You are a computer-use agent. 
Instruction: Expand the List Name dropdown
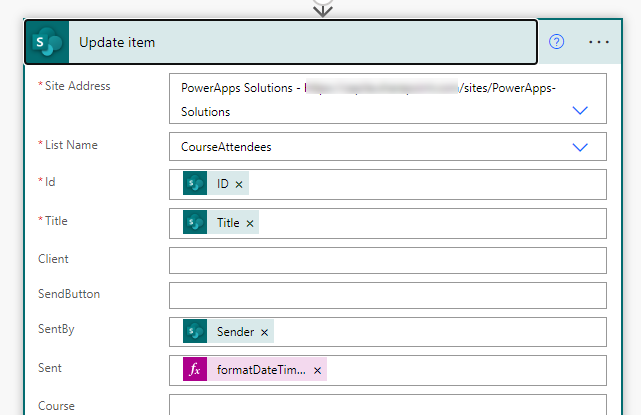click(580, 147)
